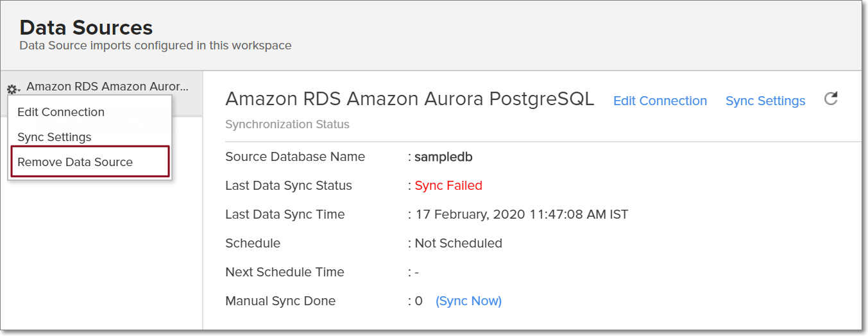Screen dimensions: 868x336
Task: Click the sampledb database name value
Action: (x=443, y=157)
